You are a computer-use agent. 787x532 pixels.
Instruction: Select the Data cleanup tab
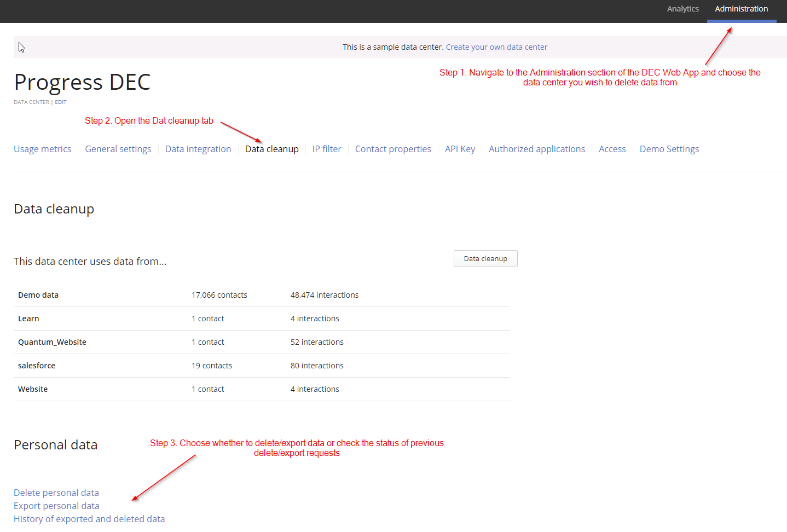(272, 149)
